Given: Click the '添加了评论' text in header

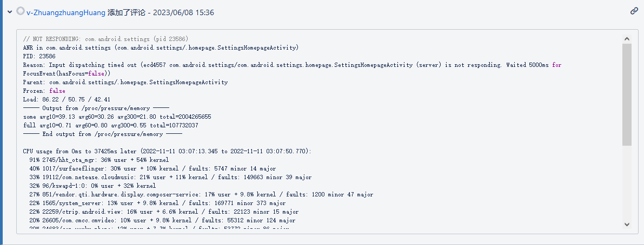Looking at the screenshot, I should [127, 13].
